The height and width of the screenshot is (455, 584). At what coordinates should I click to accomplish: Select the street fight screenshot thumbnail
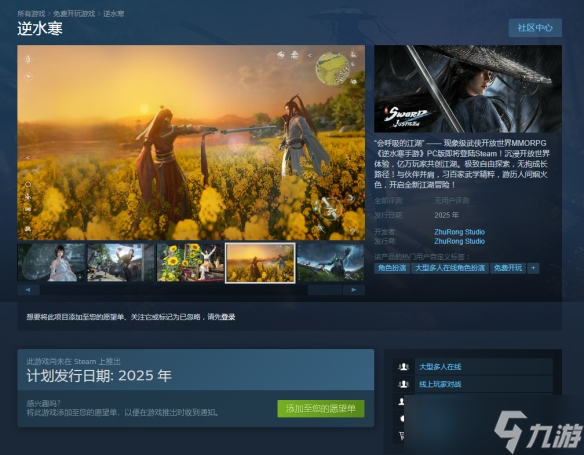click(121, 263)
